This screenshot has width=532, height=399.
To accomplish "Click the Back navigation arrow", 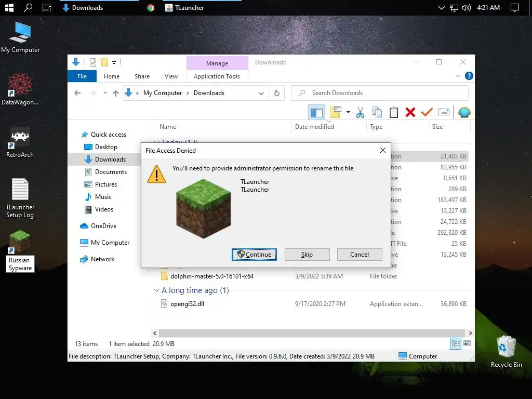I will [78, 93].
